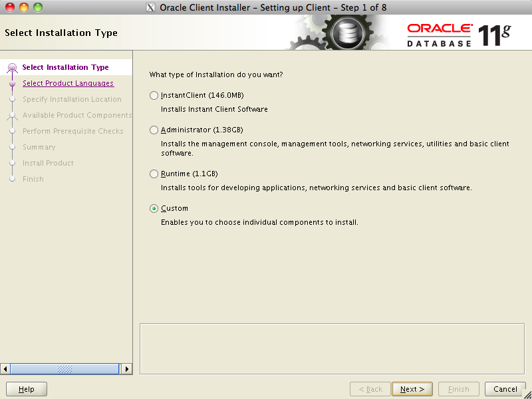Click the Available Product Components step
Screen dimensions: 532x399
[77, 115]
